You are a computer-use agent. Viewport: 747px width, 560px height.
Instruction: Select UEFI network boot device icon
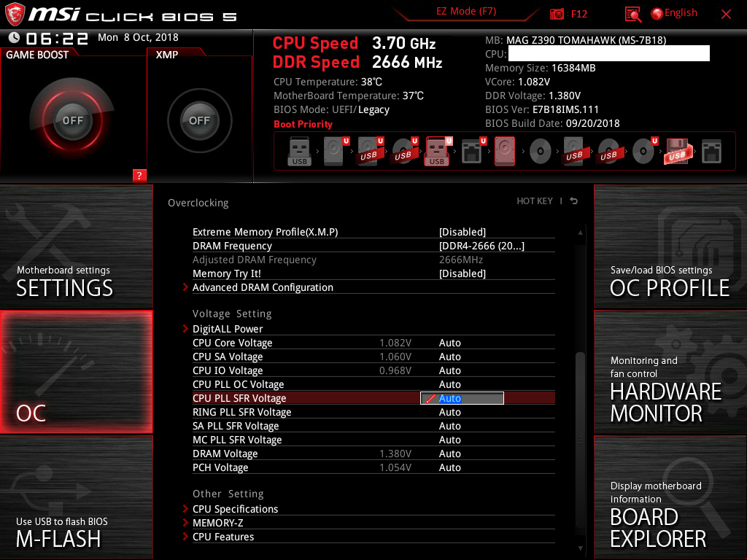pyautogui.click(x=472, y=152)
